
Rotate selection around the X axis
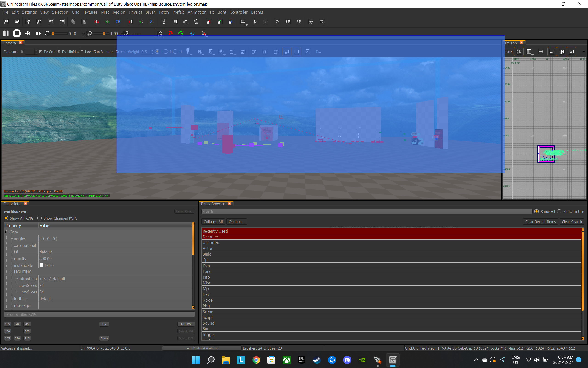130,22
